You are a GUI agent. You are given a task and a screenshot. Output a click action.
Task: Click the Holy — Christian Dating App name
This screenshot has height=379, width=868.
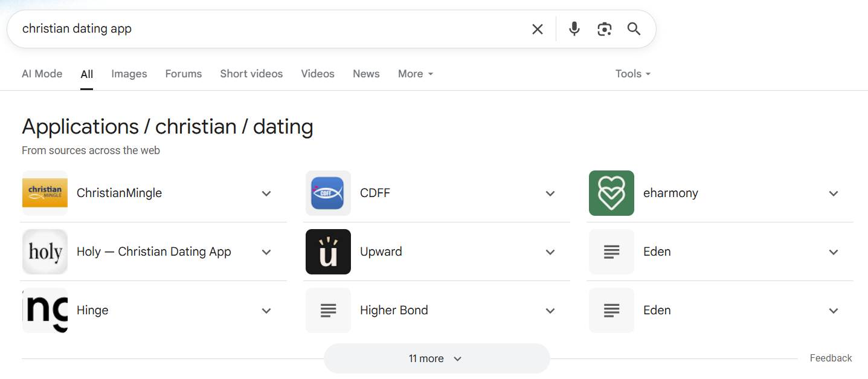tap(154, 252)
